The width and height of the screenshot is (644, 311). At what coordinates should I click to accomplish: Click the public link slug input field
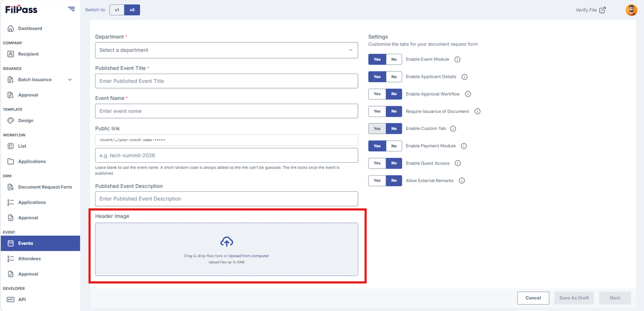[x=226, y=155]
